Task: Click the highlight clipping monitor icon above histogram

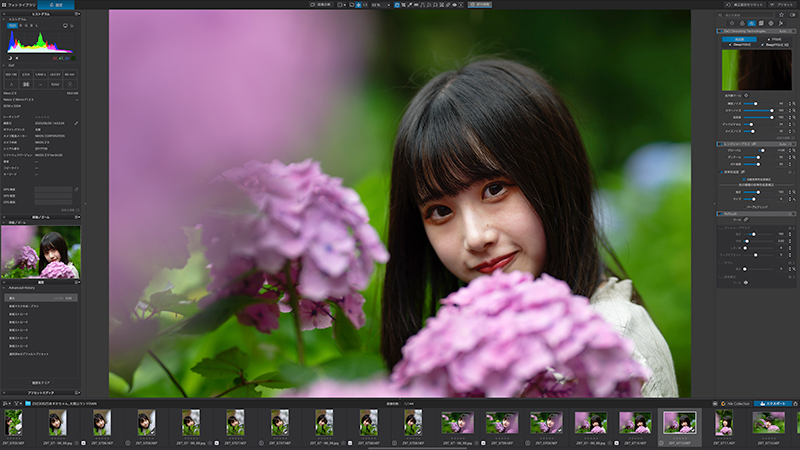Action: (65, 26)
